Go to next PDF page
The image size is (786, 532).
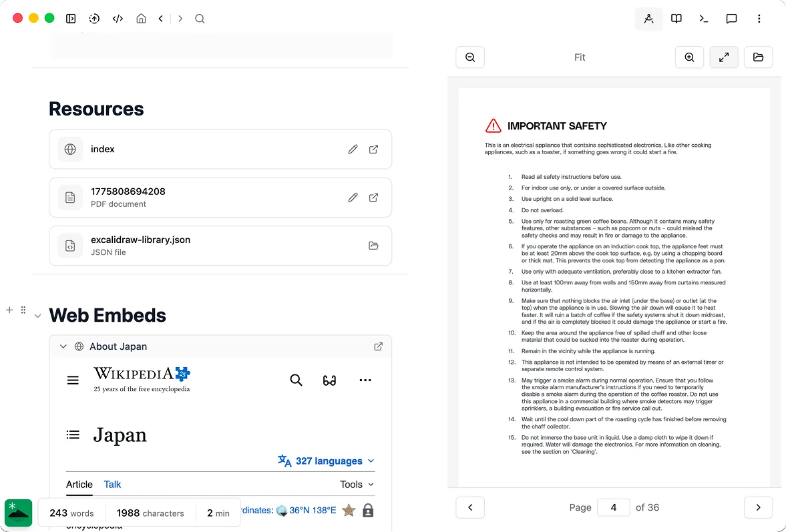[759, 507]
